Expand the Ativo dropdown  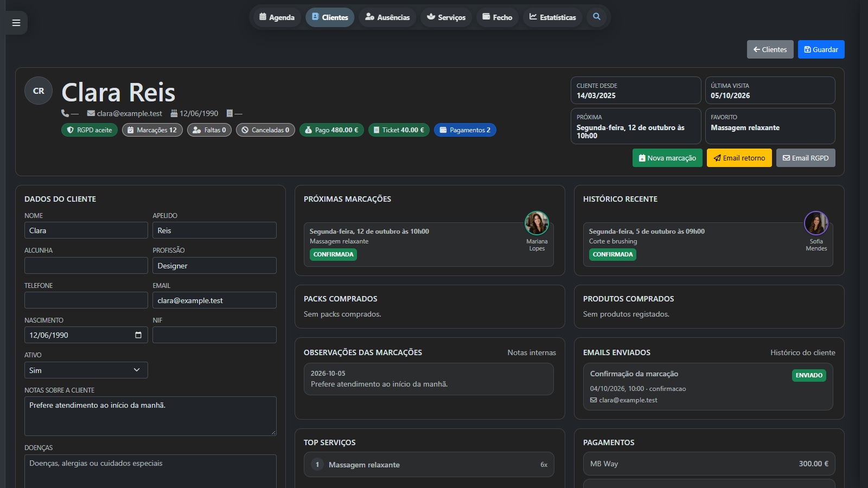(x=86, y=370)
